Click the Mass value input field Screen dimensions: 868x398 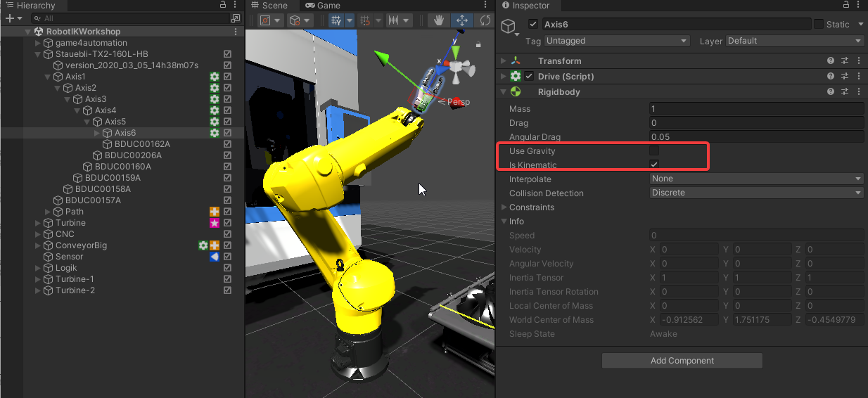pyautogui.click(x=756, y=109)
